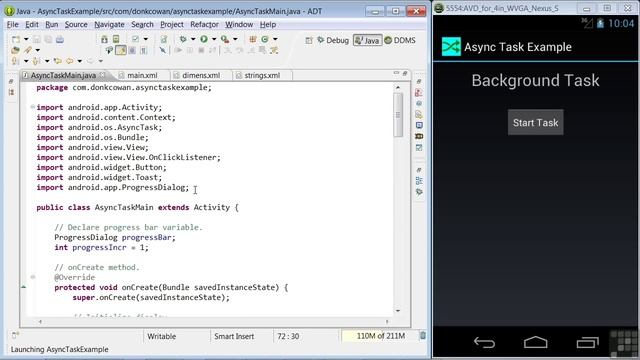Click the Open Perspective icon
This screenshot has height=360, width=640.
[x=309, y=40]
